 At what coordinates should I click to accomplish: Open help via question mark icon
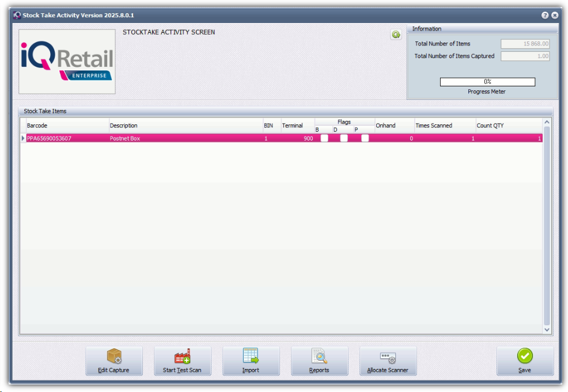click(545, 15)
